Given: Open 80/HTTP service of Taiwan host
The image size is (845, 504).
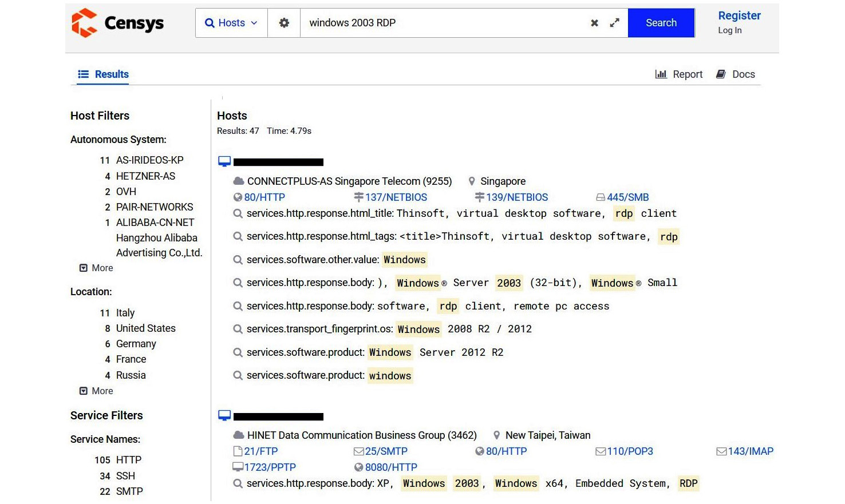Looking at the screenshot, I should click(x=507, y=451).
